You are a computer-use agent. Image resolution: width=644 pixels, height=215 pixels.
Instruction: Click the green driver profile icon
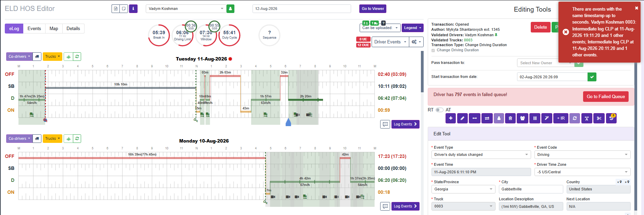(230, 9)
